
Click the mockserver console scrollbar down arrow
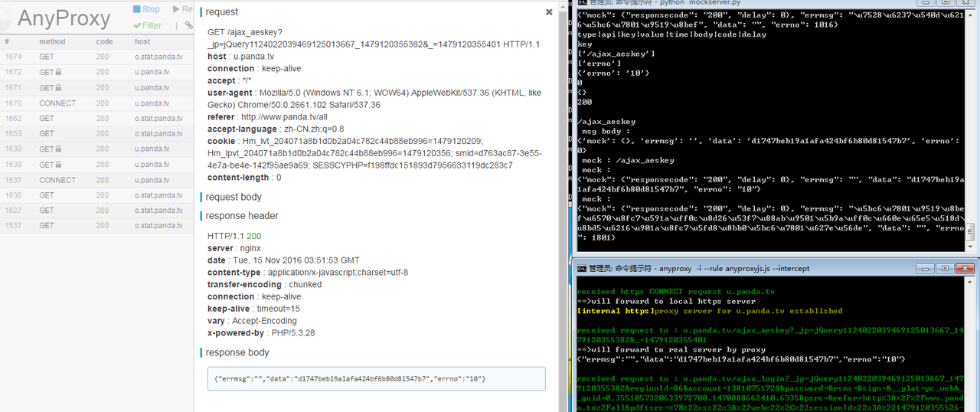[x=970, y=247]
